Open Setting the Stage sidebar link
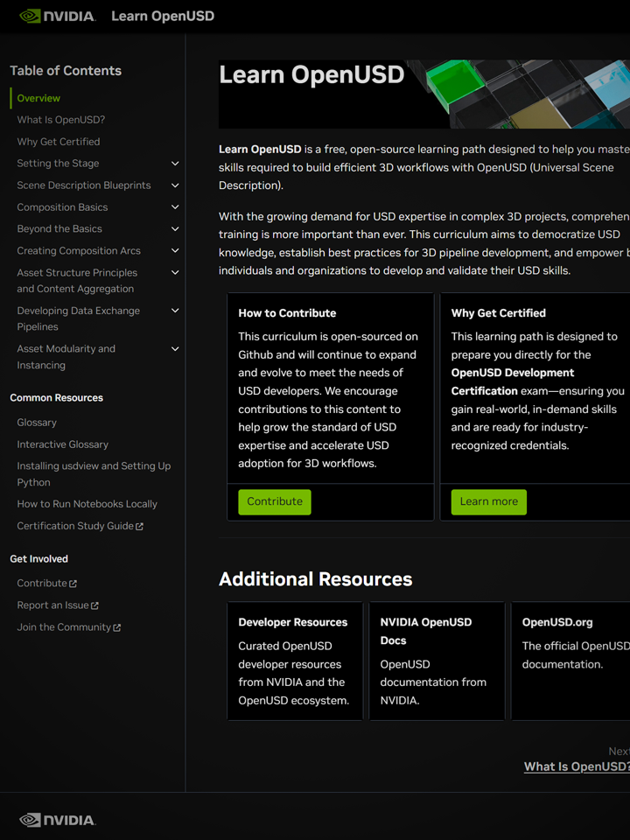630x840 pixels. [58, 164]
